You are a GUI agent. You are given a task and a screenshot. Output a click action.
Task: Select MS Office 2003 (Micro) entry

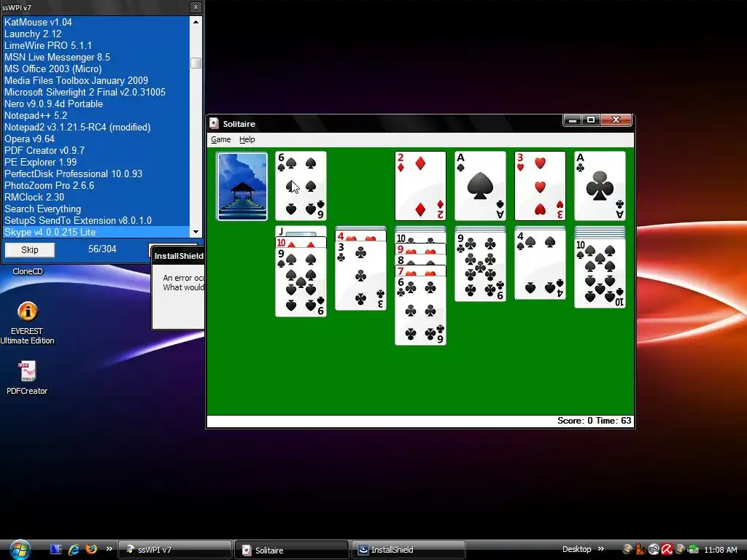96,69
